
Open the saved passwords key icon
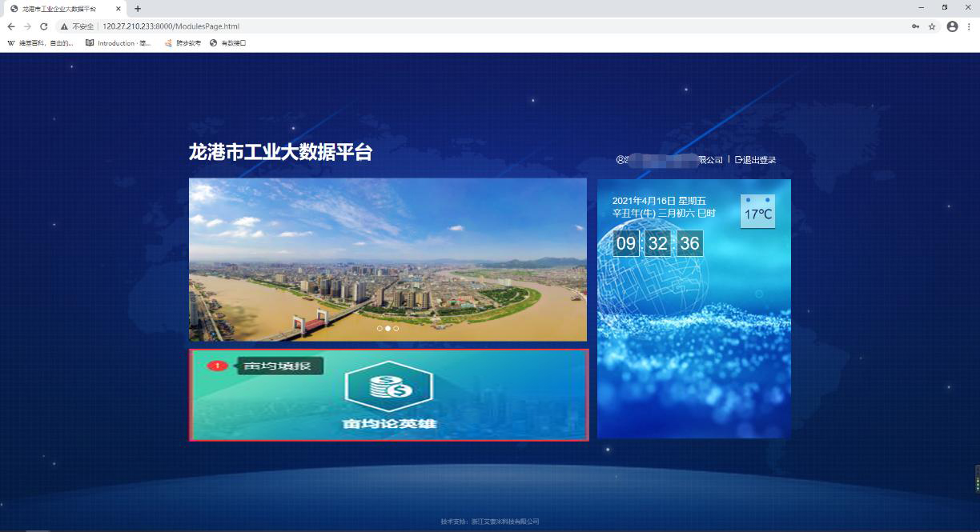tap(915, 26)
